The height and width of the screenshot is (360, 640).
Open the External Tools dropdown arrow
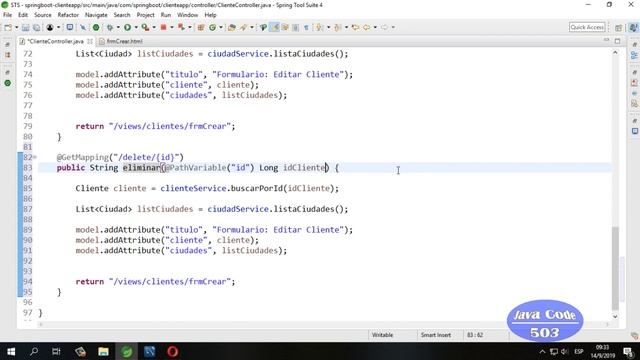coord(154,27)
